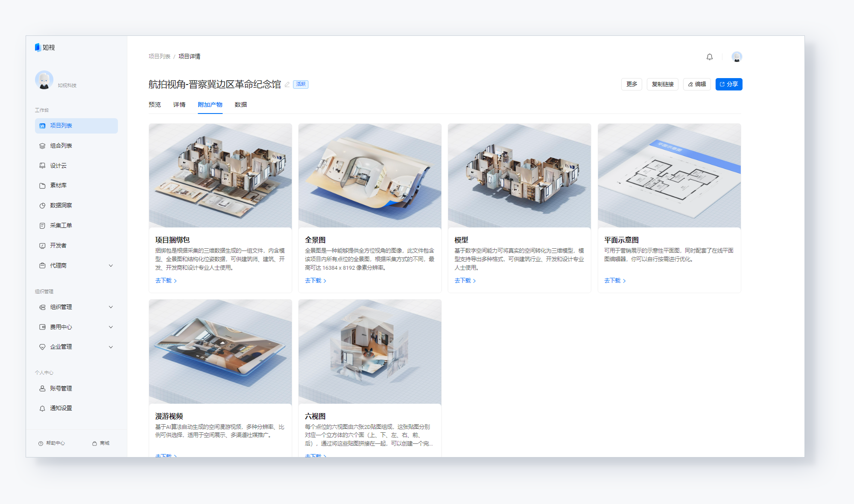Viewport: 854px width, 504px height.
Task: Switch to the 预览 tab
Action: [155, 105]
